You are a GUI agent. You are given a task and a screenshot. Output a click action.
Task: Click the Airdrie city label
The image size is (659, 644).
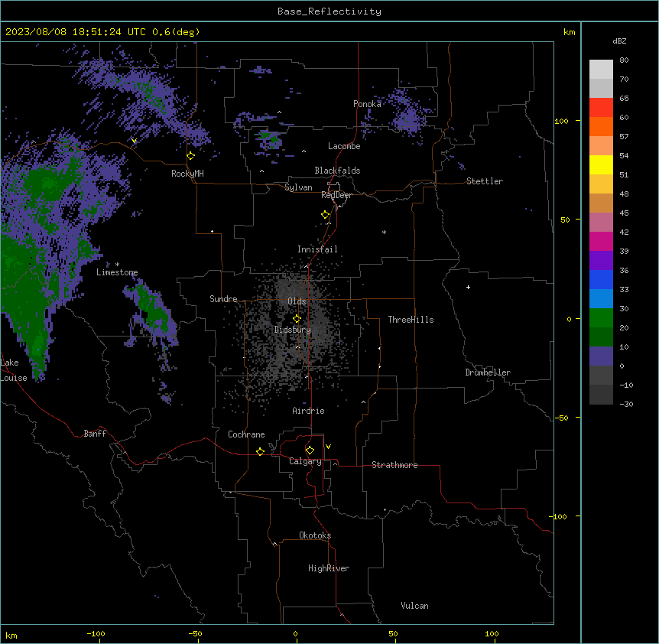309,411
